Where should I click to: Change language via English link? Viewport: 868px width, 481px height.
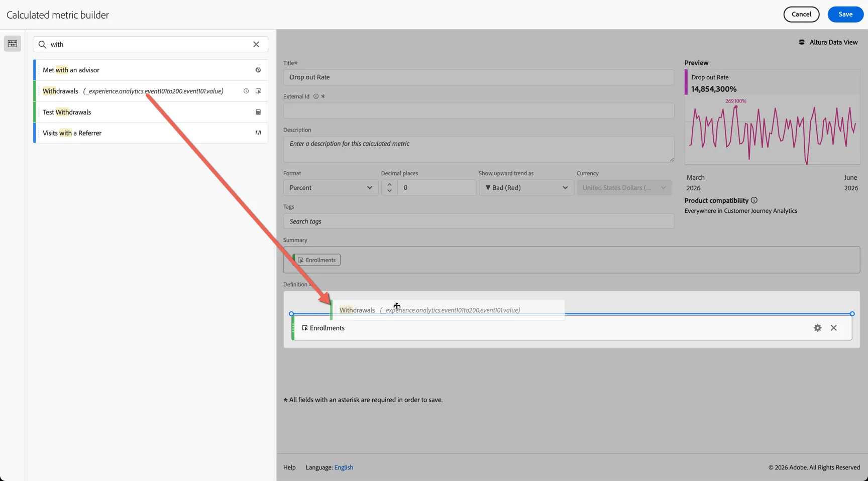click(x=344, y=467)
